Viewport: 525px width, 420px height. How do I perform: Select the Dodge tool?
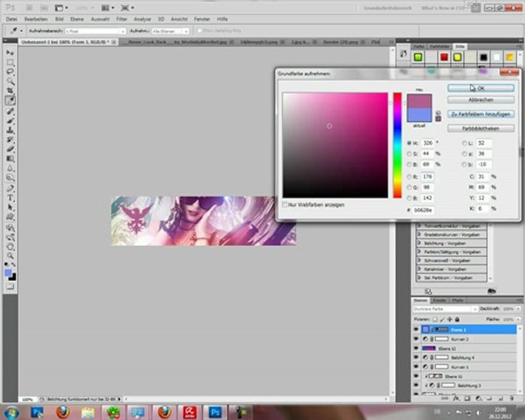(x=10, y=177)
